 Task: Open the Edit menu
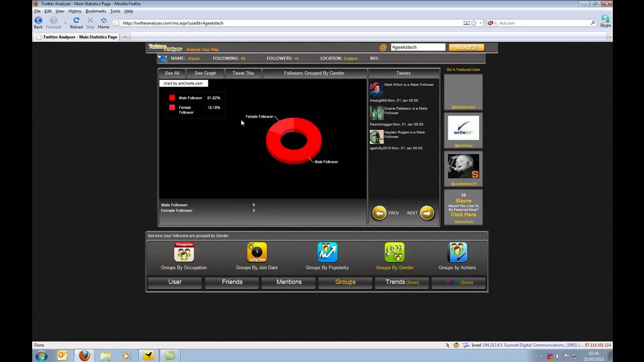click(x=48, y=11)
